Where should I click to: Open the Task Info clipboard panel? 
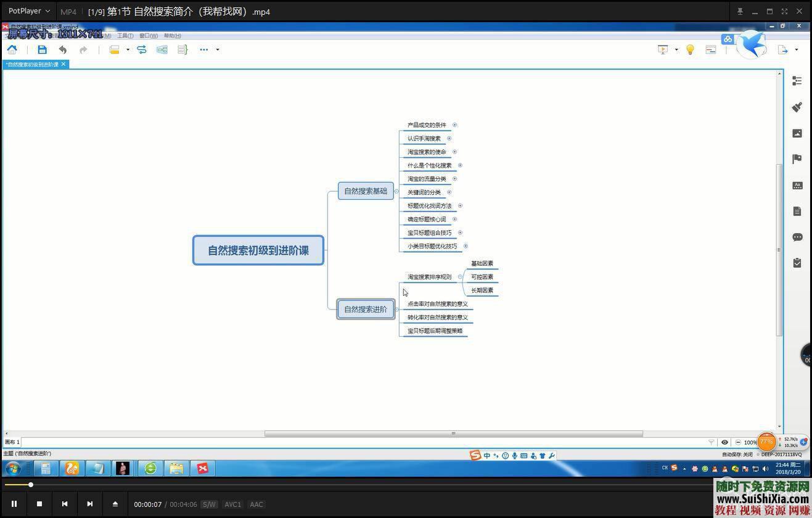click(x=797, y=263)
